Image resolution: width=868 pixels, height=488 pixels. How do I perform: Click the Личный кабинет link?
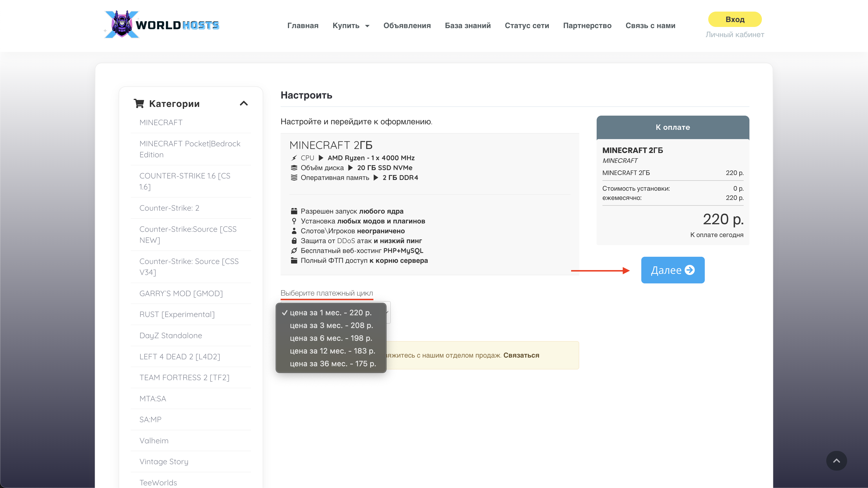(x=735, y=34)
